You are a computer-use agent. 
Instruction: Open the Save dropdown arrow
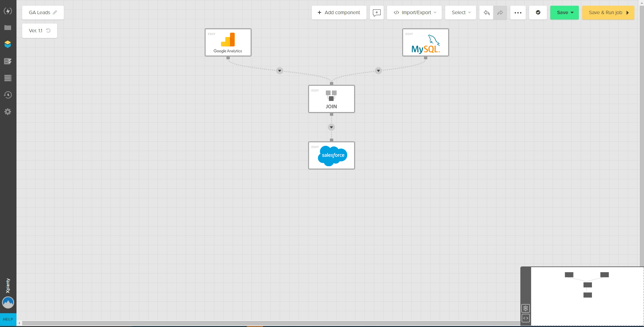click(572, 12)
